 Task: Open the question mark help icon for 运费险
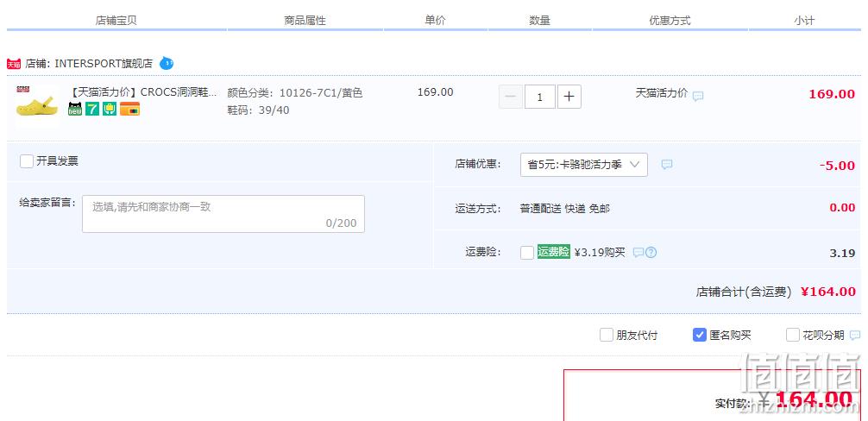tap(651, 253)
